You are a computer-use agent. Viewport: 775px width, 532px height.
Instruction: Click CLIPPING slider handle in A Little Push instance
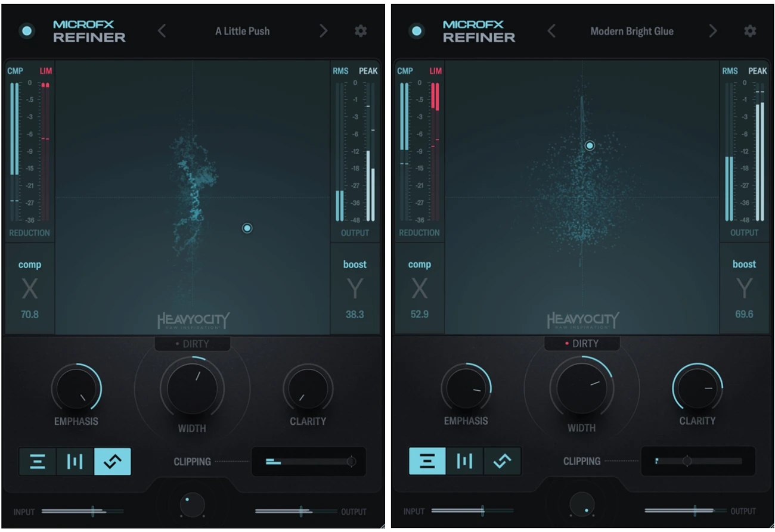(351, 461)
